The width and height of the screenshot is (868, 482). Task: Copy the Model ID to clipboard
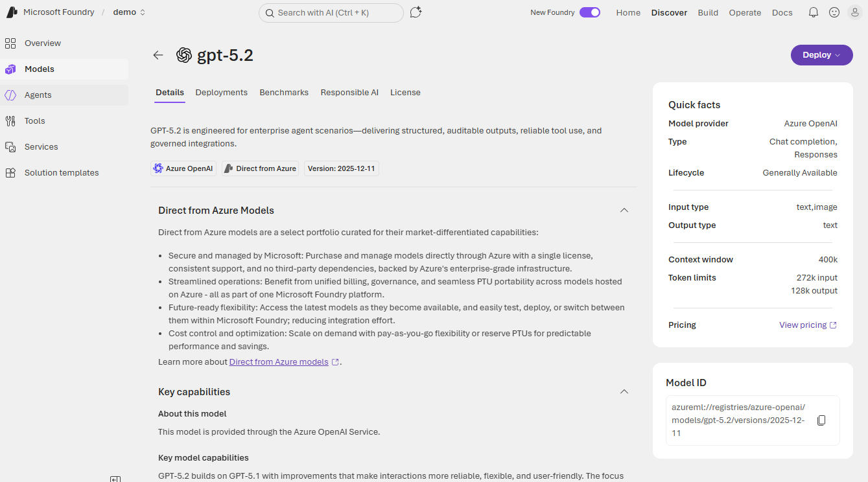[x=821, y=420]
